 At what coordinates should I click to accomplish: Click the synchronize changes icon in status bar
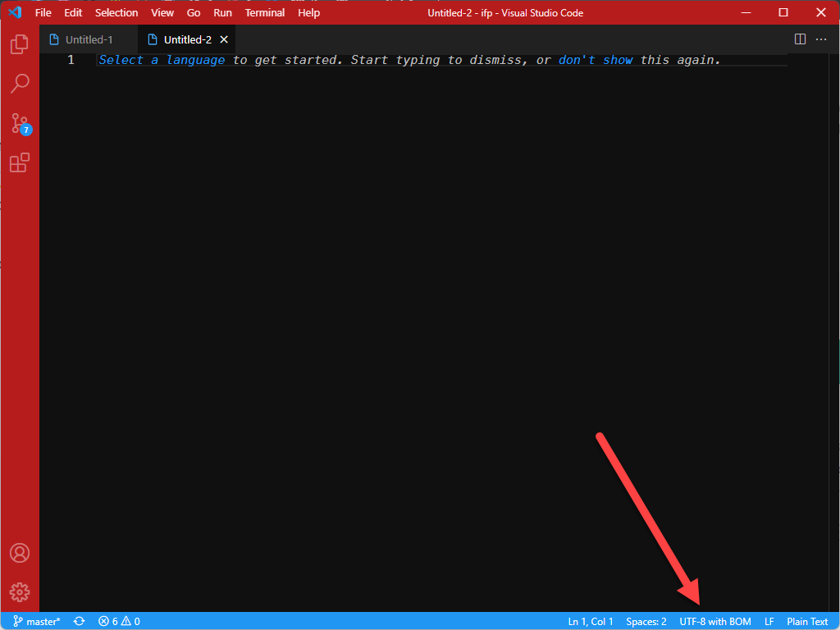79,621
